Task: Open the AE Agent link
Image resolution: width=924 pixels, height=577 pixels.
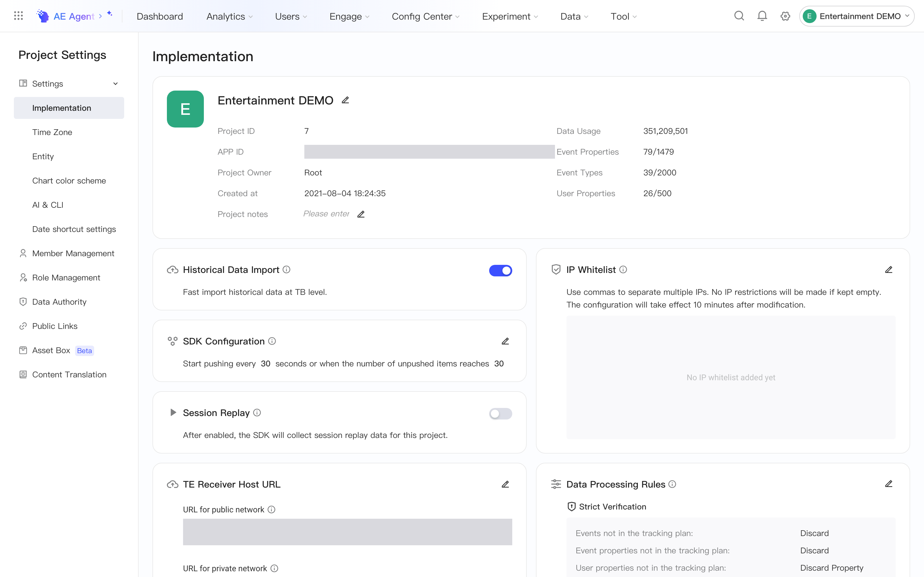Action: point(74,16)
